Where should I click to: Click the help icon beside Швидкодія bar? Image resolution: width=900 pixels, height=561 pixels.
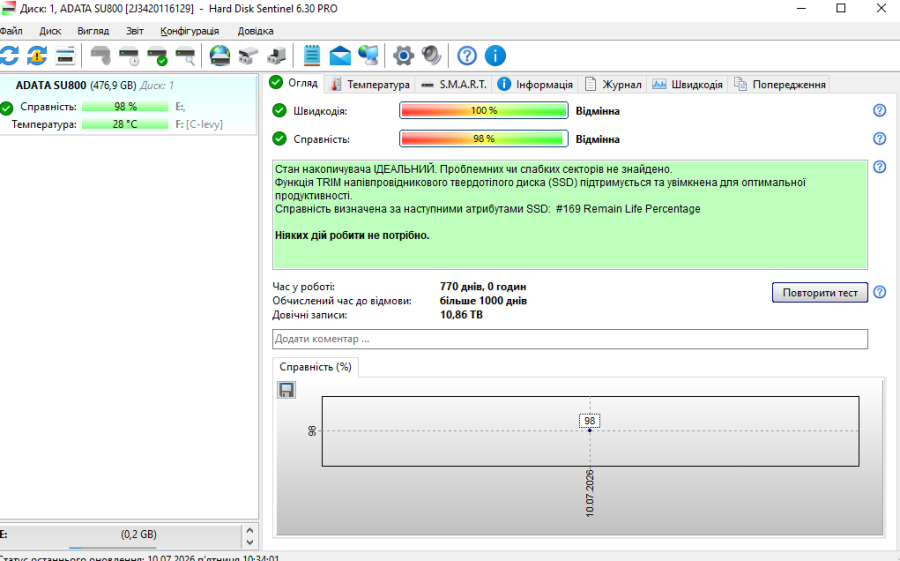coord(879,110)
